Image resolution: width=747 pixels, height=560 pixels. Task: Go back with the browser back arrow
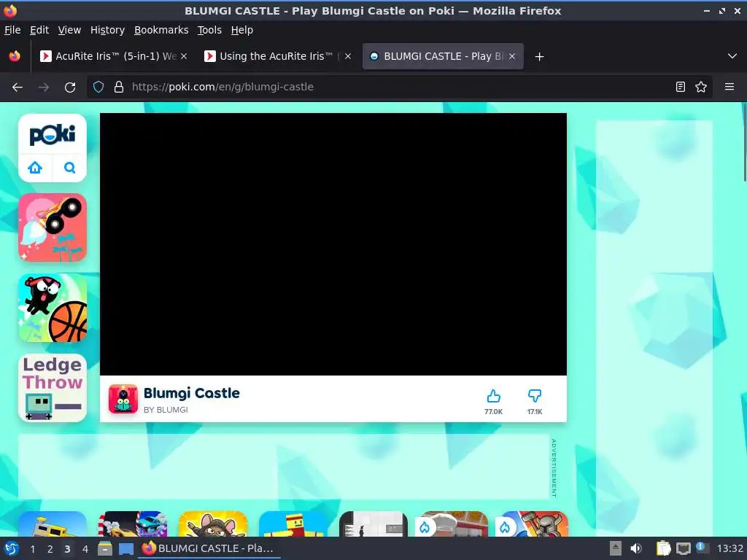pyautogui.click(x=18, y=87)
